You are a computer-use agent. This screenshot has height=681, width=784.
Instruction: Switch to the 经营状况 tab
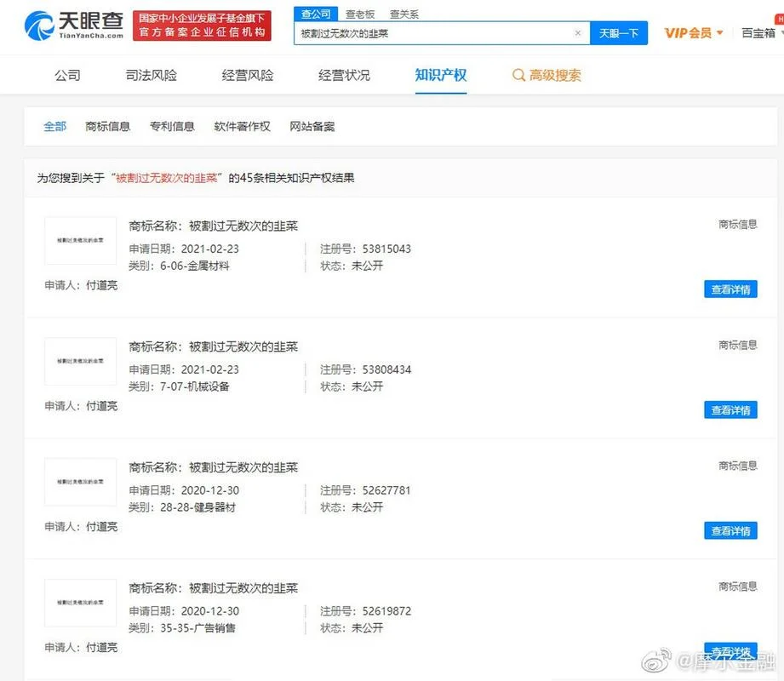tap(344, 75)
